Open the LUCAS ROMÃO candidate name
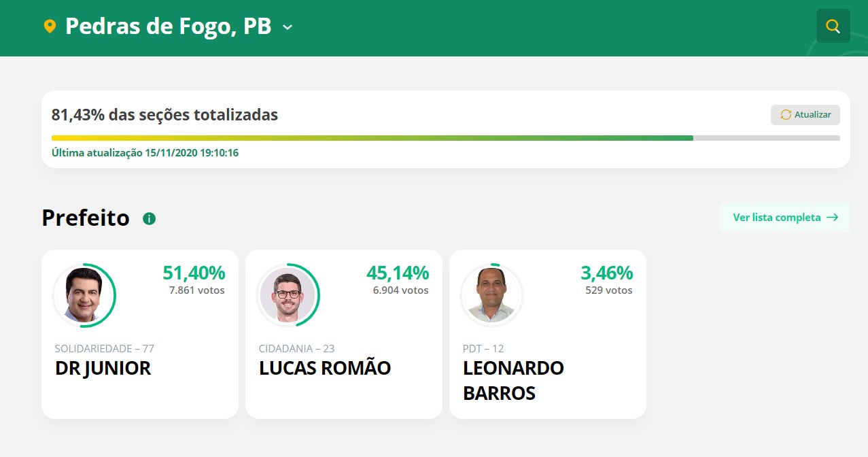This screenshot has height=457, width=868. pyautogui.click(x=325, y=368)
